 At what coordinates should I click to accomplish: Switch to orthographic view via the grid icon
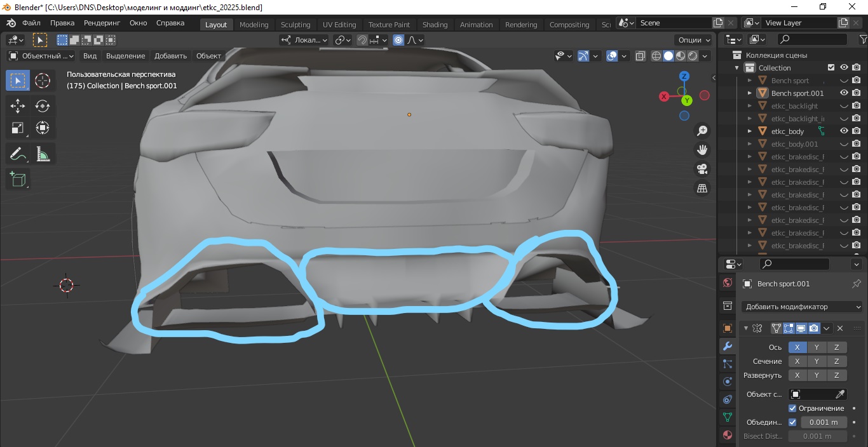click(702, 189)
